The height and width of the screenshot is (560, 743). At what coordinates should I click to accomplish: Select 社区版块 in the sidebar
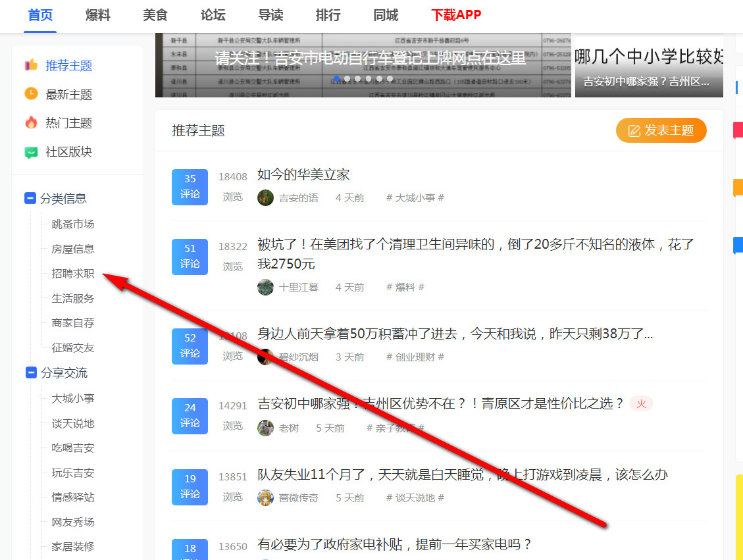[68, 152]
